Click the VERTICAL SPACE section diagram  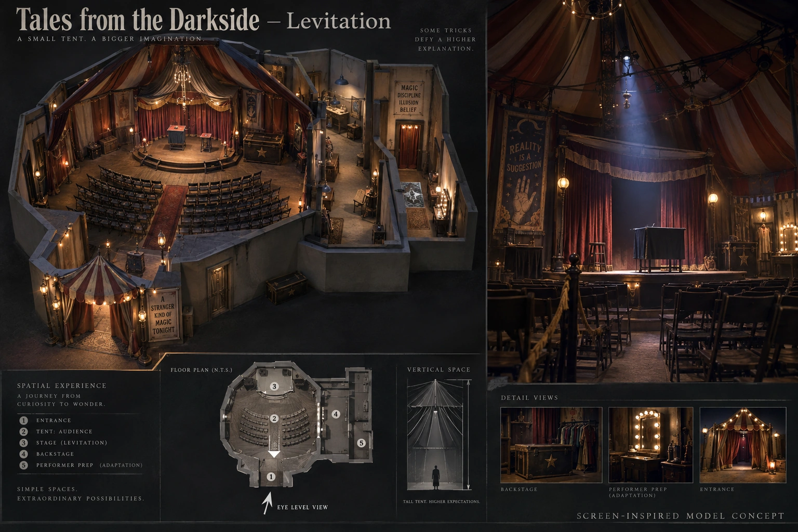click(439, 435)
